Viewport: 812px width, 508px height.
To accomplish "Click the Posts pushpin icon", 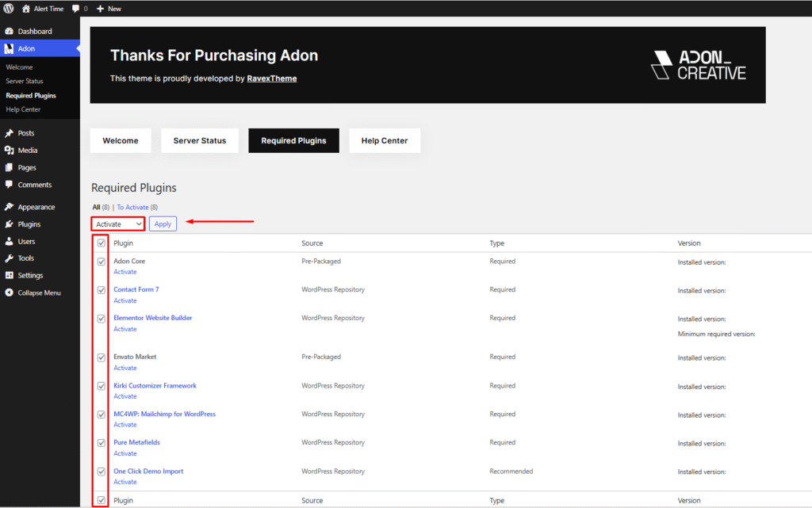I will pos(9,133).
